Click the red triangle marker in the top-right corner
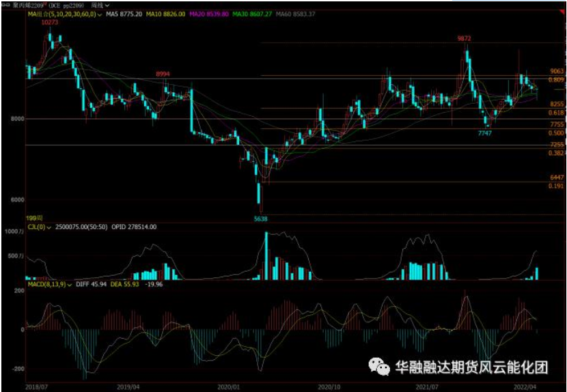The width and height of the screenshot is (567, 392). pyautogui.click(x=562, y=12)
